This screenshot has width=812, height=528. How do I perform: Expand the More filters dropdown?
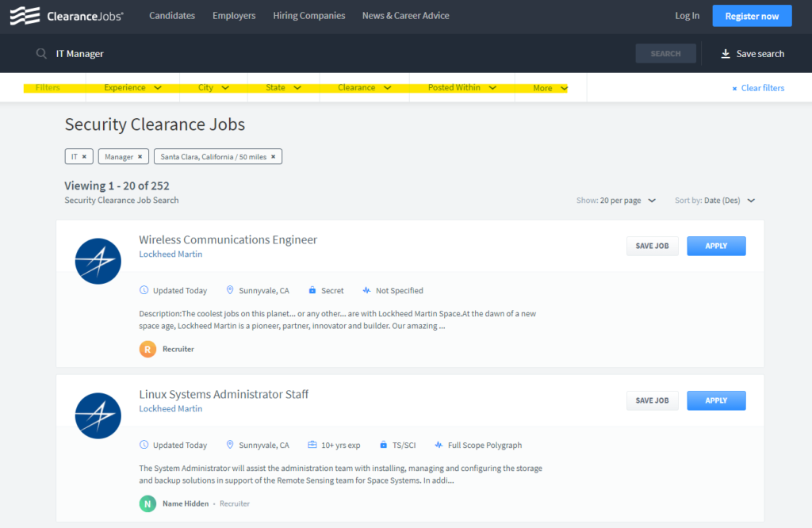coord(550,88)
